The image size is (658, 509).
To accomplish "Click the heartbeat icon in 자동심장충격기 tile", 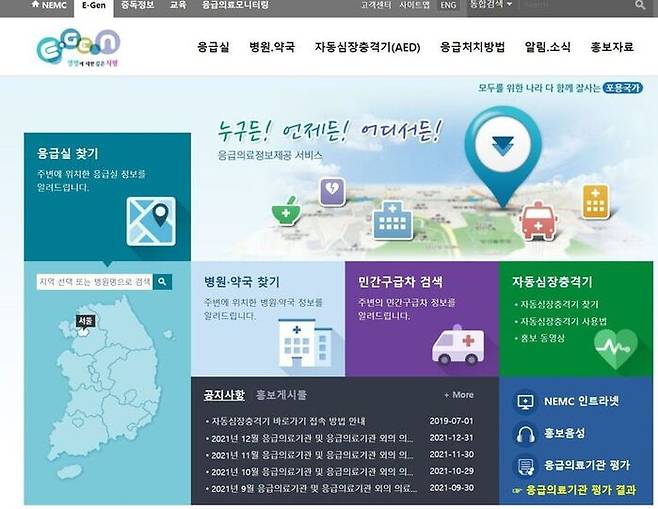I will pos(616,348).
